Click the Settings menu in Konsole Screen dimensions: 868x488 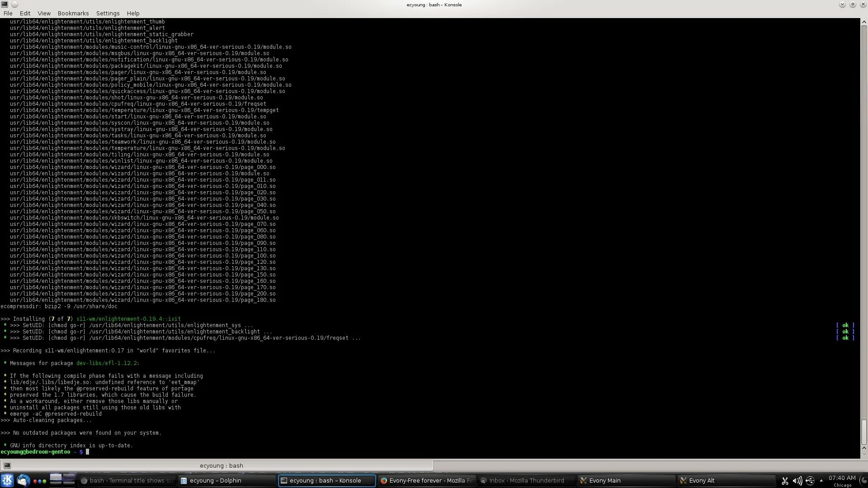click(x=108, y=13)
